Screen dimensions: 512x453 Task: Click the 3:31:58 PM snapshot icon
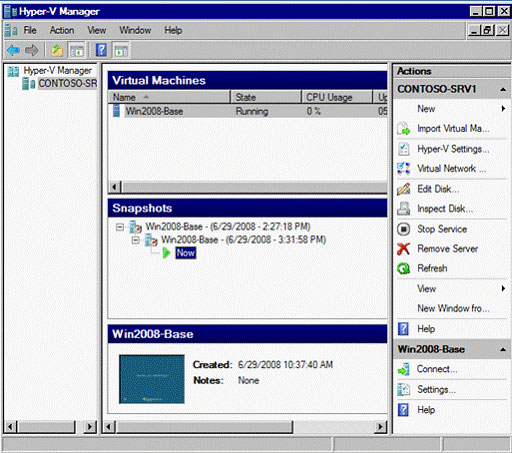[x=151, y=240]
